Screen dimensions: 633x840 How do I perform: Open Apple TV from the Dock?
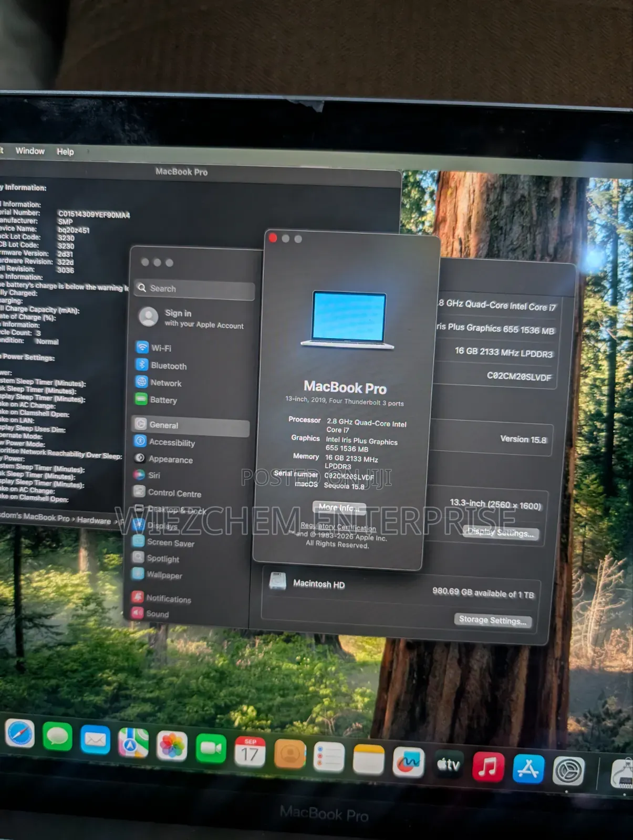[448, 765]
